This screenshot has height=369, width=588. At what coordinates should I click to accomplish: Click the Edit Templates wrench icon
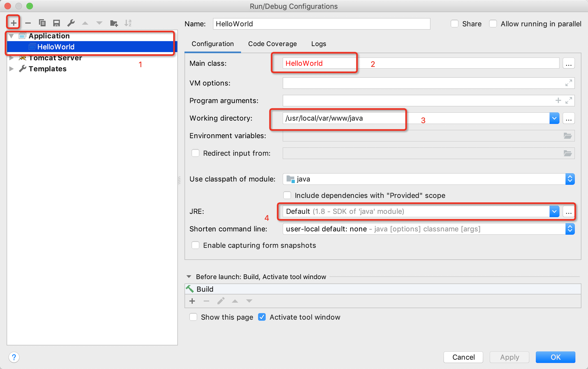point(71,23)
